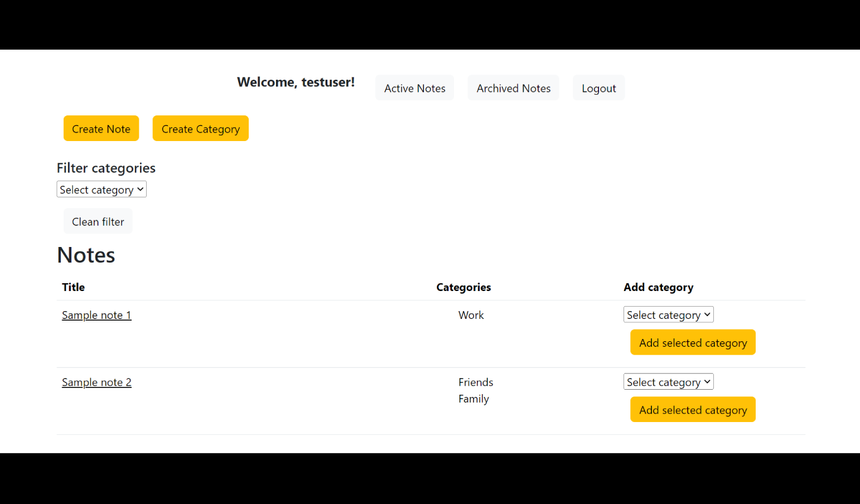Click the Categories column header

(x=463, y=287)
